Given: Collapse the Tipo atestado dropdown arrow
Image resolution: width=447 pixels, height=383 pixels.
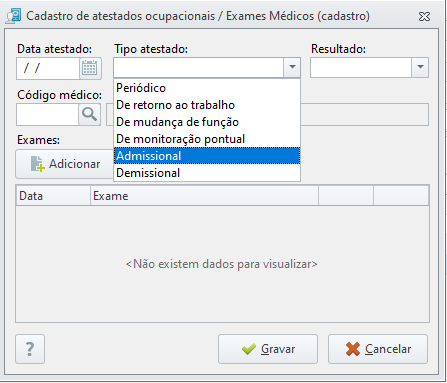Looking at the screenshot, I should 292,67.
